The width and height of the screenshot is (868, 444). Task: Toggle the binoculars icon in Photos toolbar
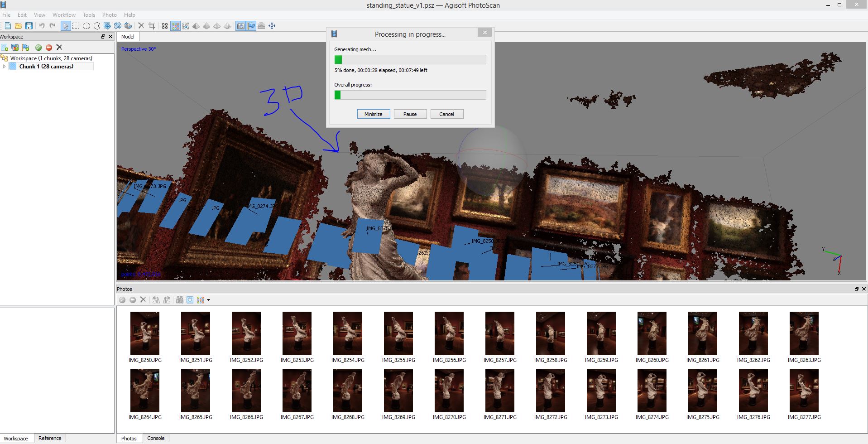180,300
